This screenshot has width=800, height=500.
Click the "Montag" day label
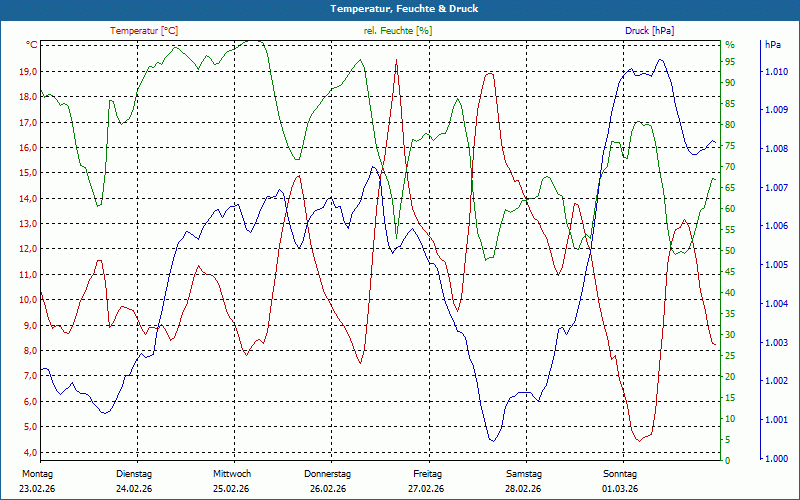pos(37,474)
